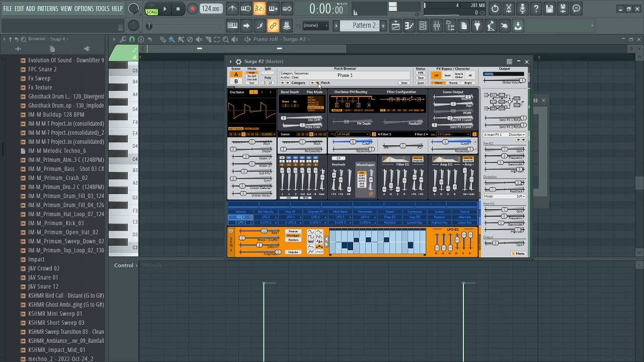Click the 124.000 tempo field
This screenshot has height=362, width=644.
coord(210,9)
